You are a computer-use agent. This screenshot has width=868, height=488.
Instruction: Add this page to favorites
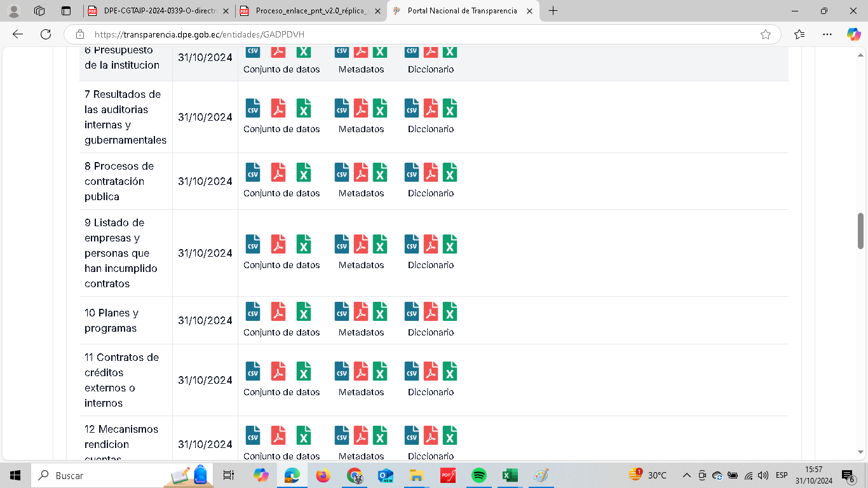pos(766,34)
